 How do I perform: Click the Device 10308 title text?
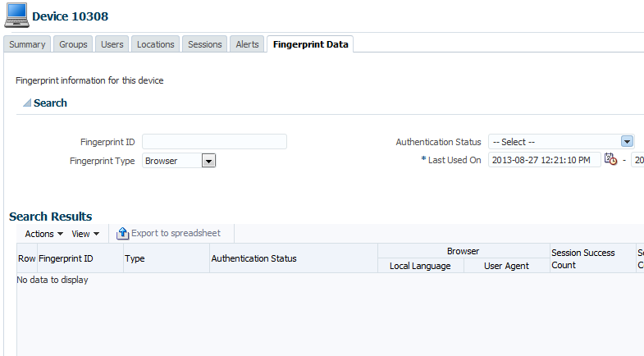pyautogui.click(x=71, y=16)
